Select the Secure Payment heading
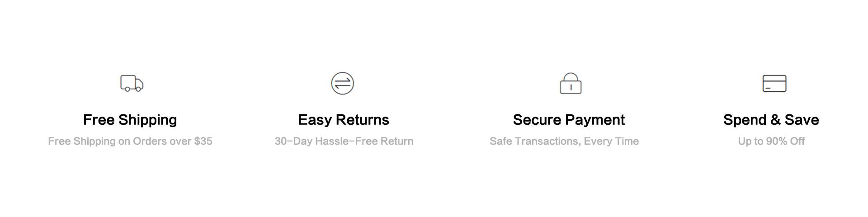868x217 pixels. pyautogui.click(x=569, y=120)
